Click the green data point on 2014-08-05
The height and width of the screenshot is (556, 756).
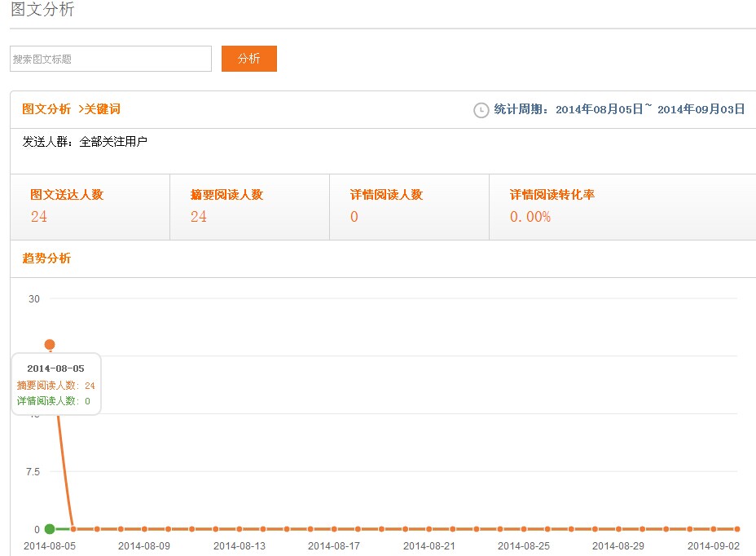tap(50, 529)
